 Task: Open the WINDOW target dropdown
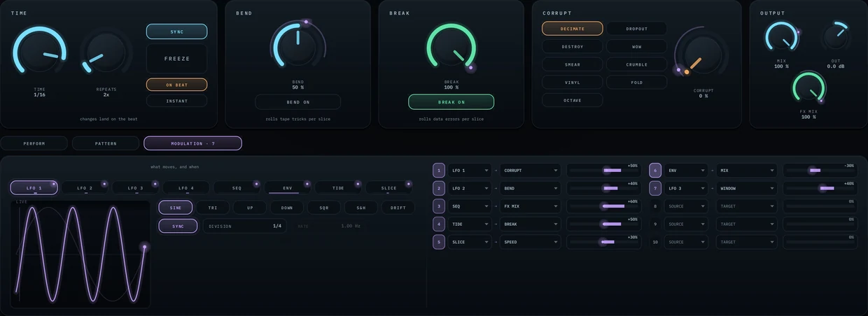[x=747, y=188]
